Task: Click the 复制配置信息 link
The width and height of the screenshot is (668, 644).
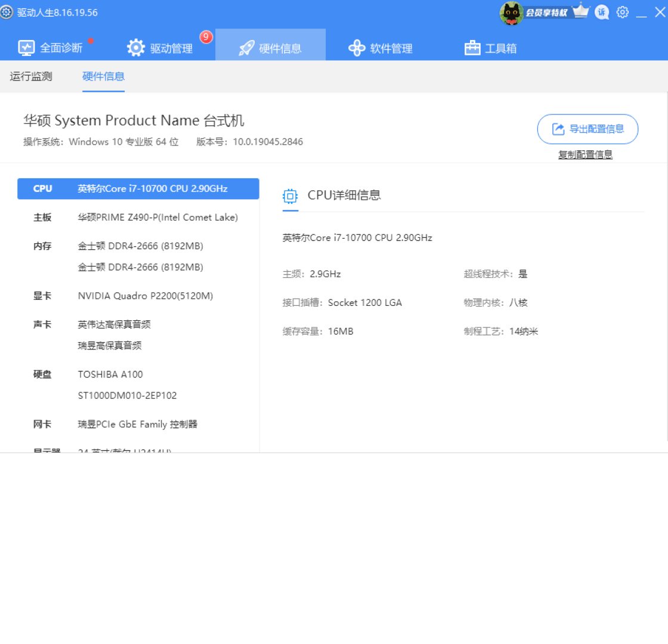Action: click(585, 154)
